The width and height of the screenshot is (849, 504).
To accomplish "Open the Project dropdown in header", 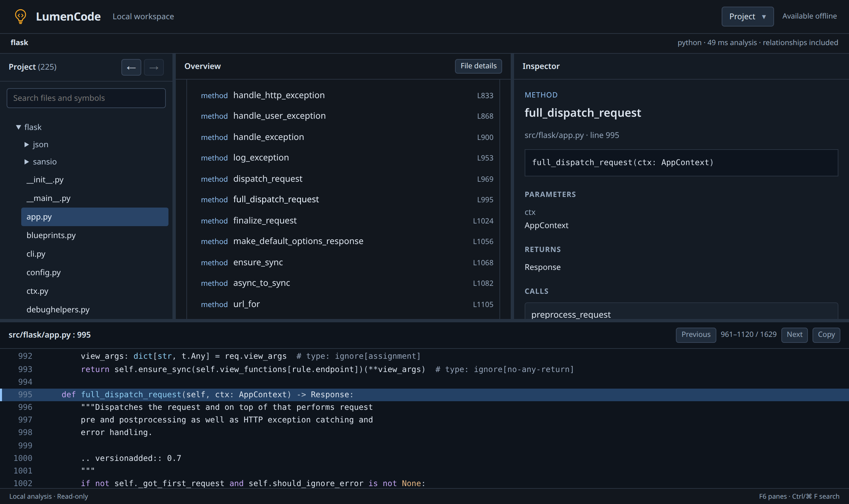I will (748, 16).
